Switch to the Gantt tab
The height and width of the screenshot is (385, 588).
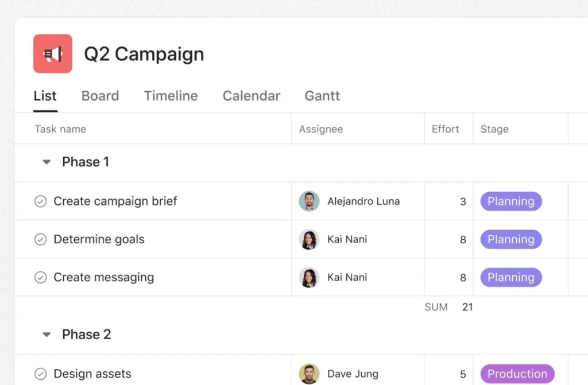pyautogui.click(x=322, y=96)
